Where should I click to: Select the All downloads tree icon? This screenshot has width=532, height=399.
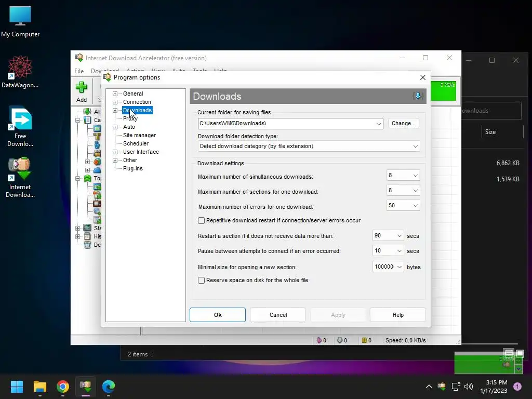coord(87,112)
